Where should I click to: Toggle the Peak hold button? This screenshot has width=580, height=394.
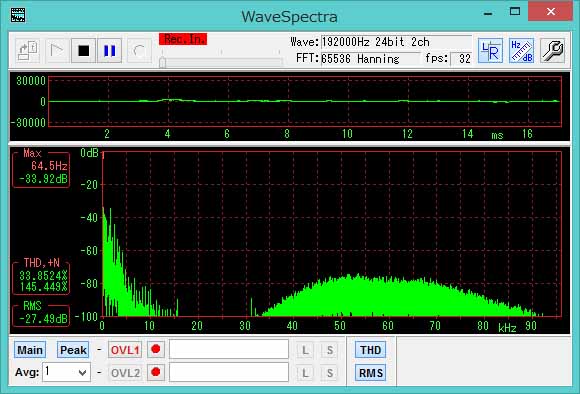pyautogui.click(x=73, y=350)
